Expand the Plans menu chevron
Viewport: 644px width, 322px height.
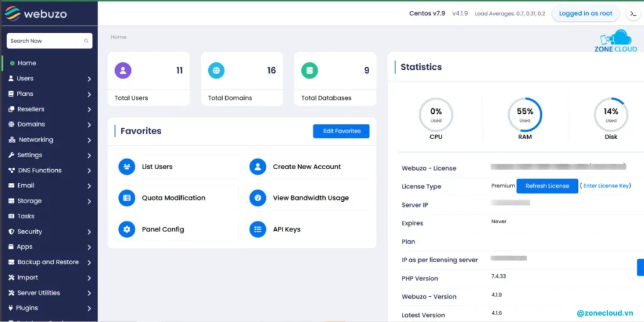[89, 94]
